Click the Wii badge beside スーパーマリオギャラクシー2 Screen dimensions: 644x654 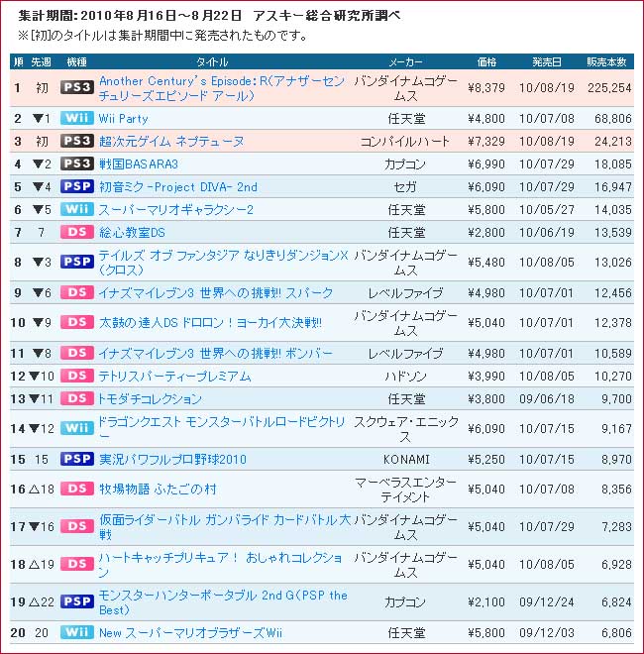click(x=76, y=209)
